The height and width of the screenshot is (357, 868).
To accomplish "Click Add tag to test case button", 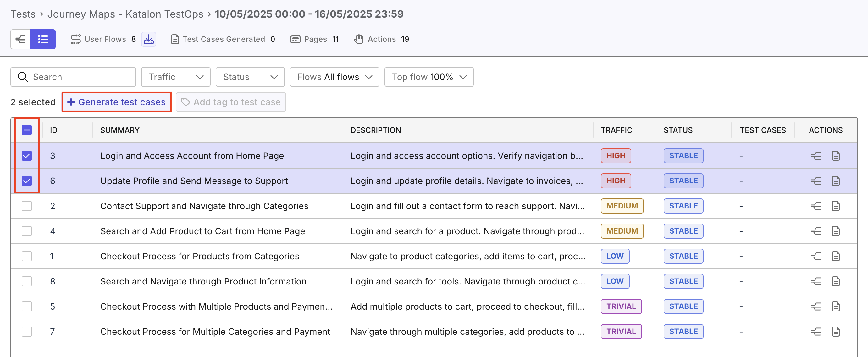I will (231, 102).
